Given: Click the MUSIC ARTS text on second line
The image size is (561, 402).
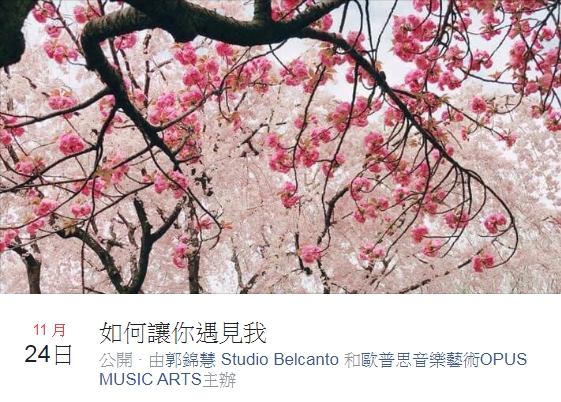Looking at the screenshot, I should point(150,379).
